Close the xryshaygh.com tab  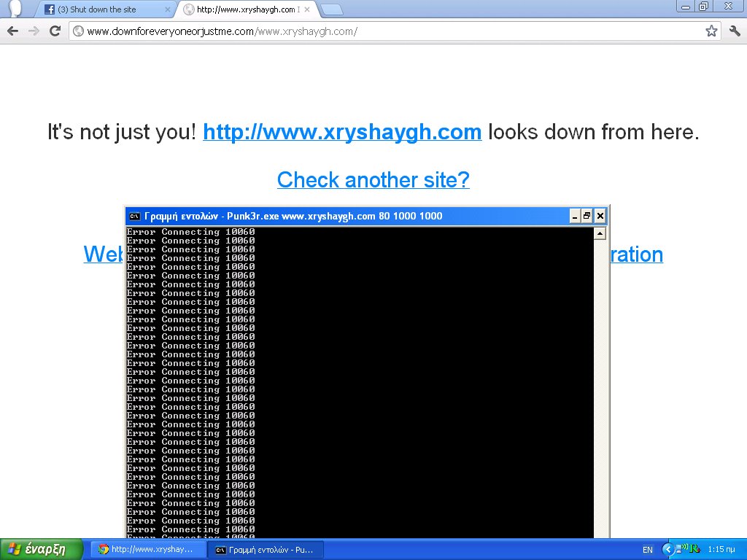tap(307, 9)
